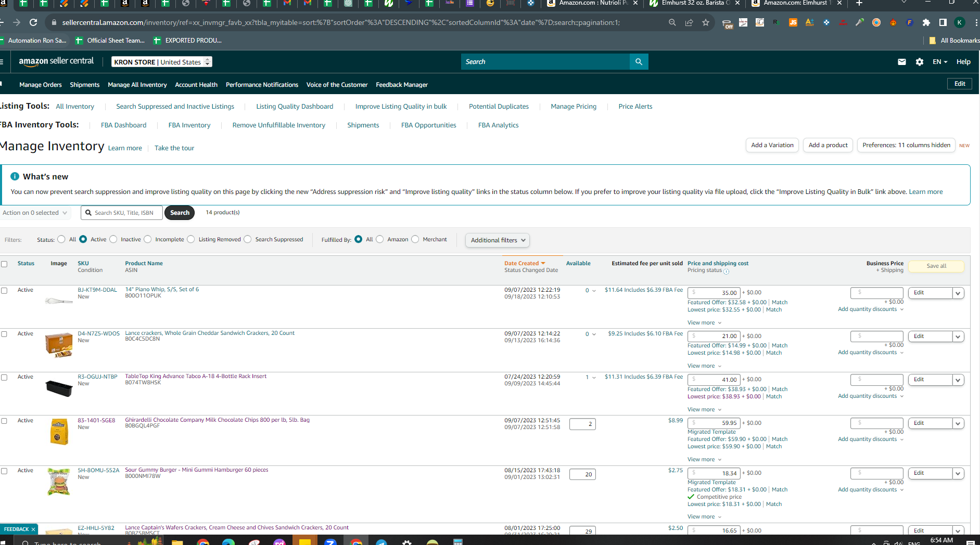This screenshot has width=980, height=545.
Task: Bookmark this page with the star icon
Action: pos(706,22)
